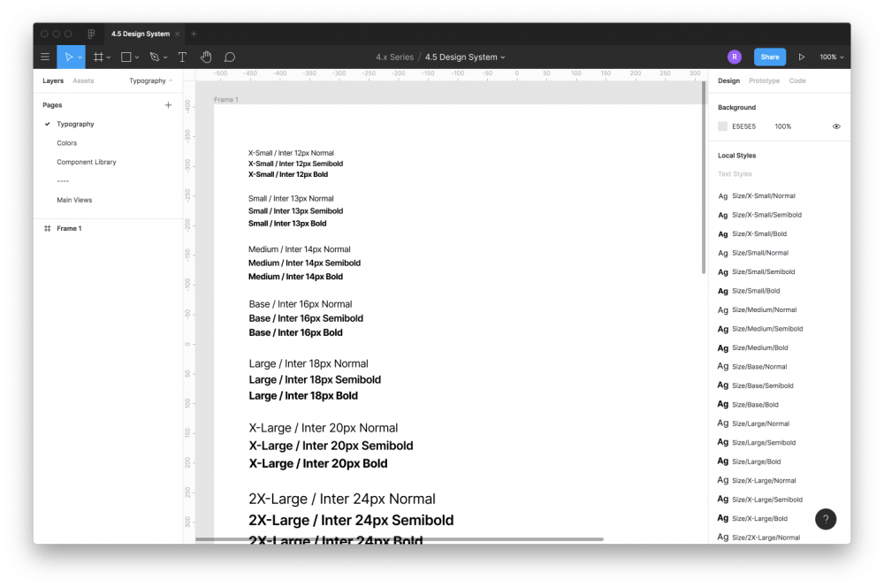Toggle Background visibility eye icon

pos(836,126)
